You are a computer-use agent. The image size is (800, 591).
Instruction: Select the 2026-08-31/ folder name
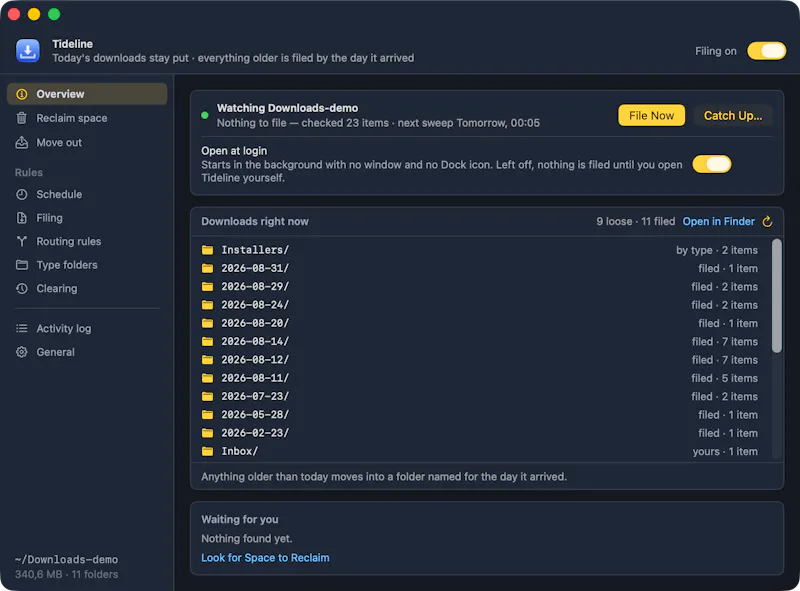point(255,268)
